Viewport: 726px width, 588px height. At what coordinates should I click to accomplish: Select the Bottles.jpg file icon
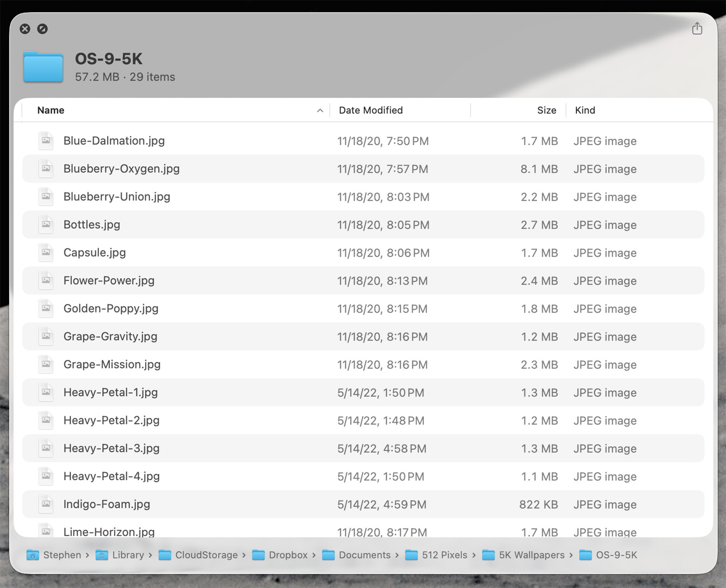[x=46, y=224]
